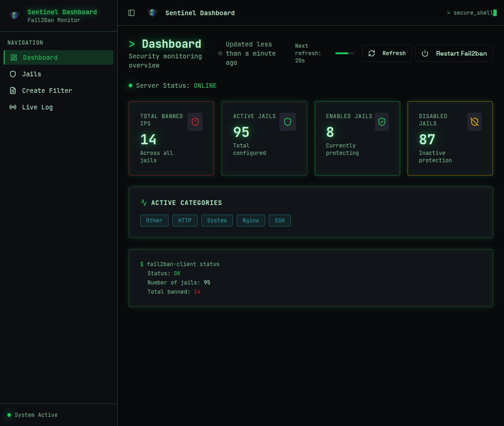Toggle the HTTP category filter

point(185,221)
